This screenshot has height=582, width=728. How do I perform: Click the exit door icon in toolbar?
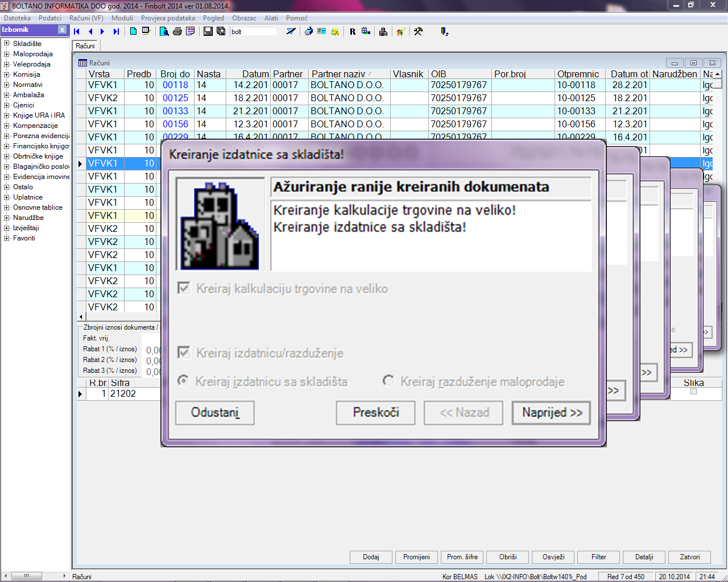coord(445,31)
